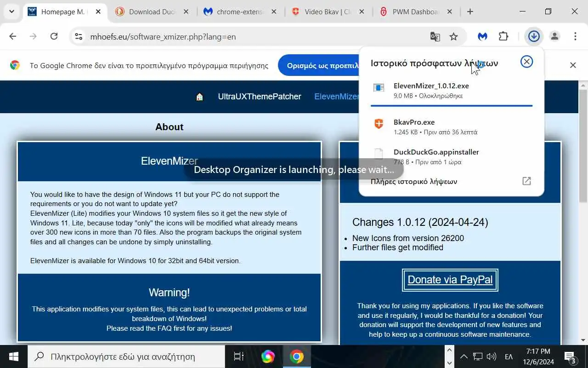
Task: Close the Download DuckDuckGo tab
Action: coord(186,12)
